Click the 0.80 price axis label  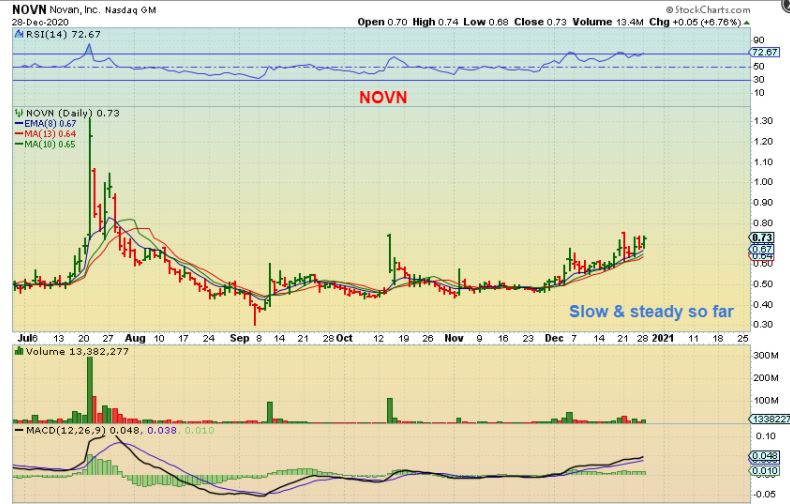point(763,223)
